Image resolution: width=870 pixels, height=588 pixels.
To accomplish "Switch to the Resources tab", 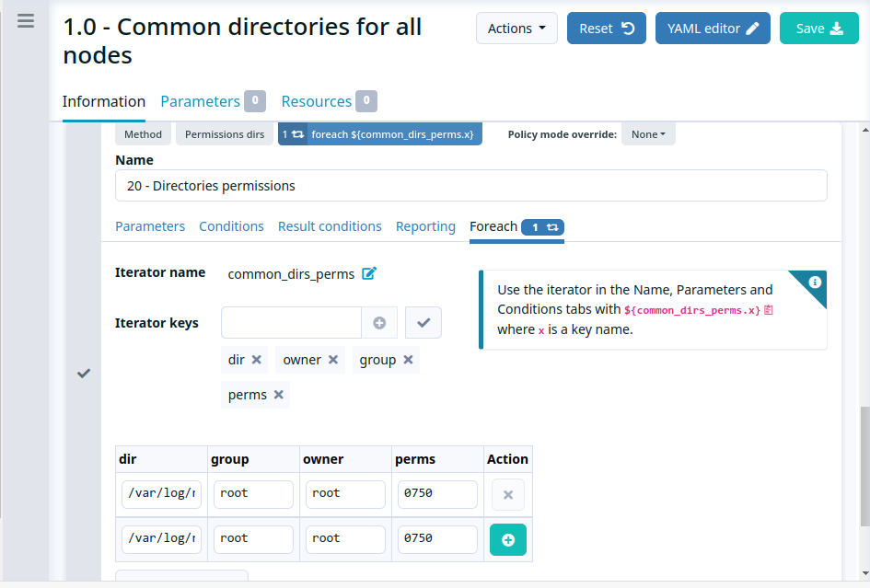I will pos(329,101).
